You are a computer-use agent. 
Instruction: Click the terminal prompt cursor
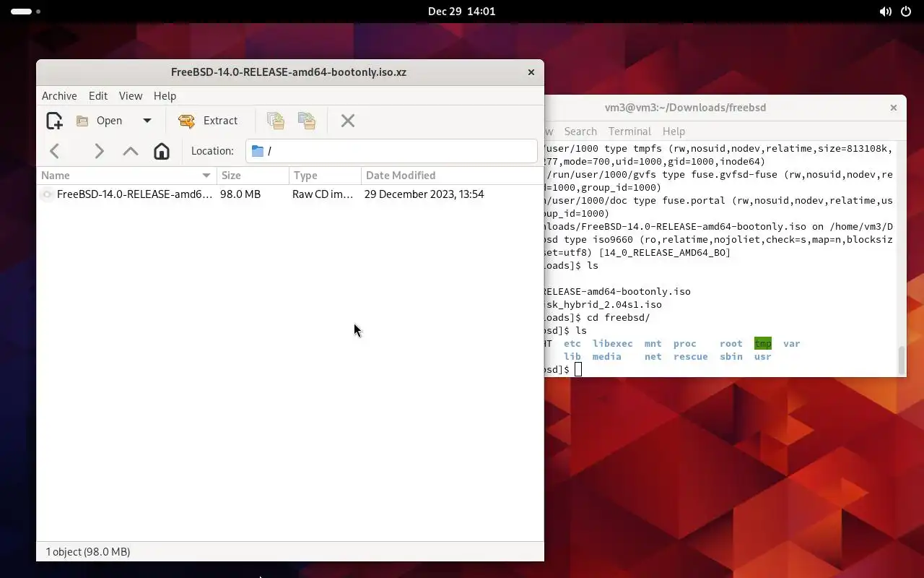tap(578, 370)
